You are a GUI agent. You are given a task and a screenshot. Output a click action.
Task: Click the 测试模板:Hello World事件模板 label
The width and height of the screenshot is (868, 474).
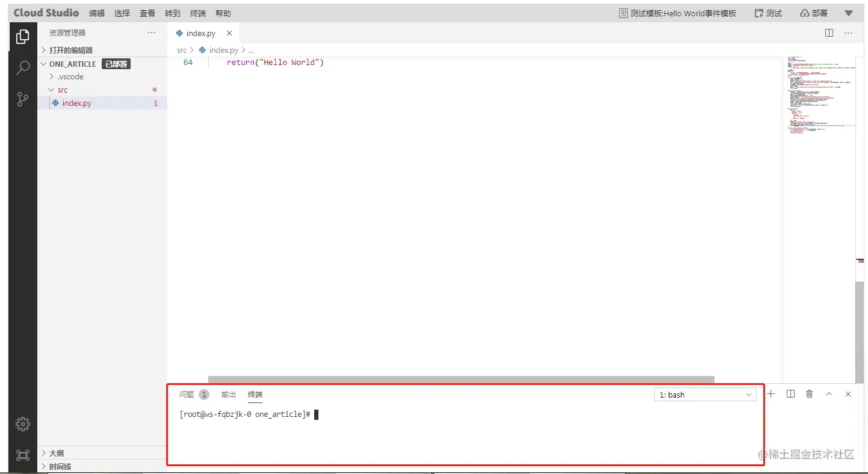(683, 13)
